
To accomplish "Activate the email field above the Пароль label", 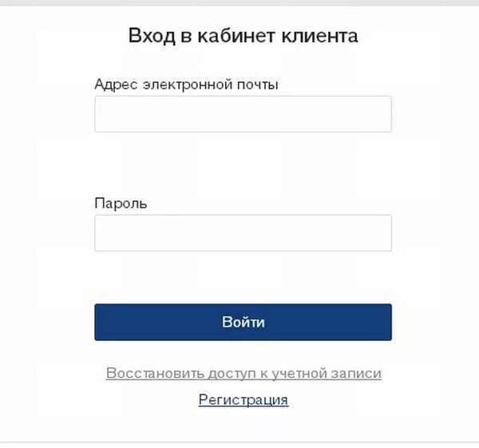I will (x=243, y=114).
